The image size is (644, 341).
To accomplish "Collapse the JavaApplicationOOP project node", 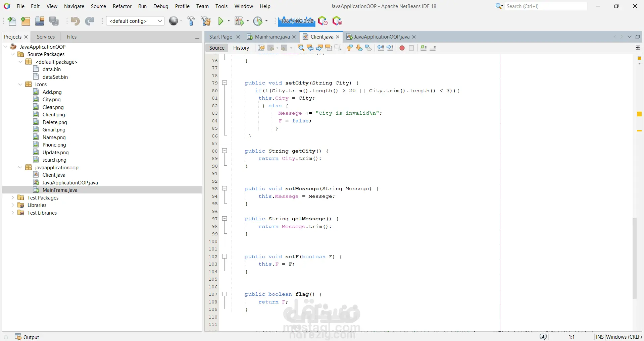I will coord(5,47).
